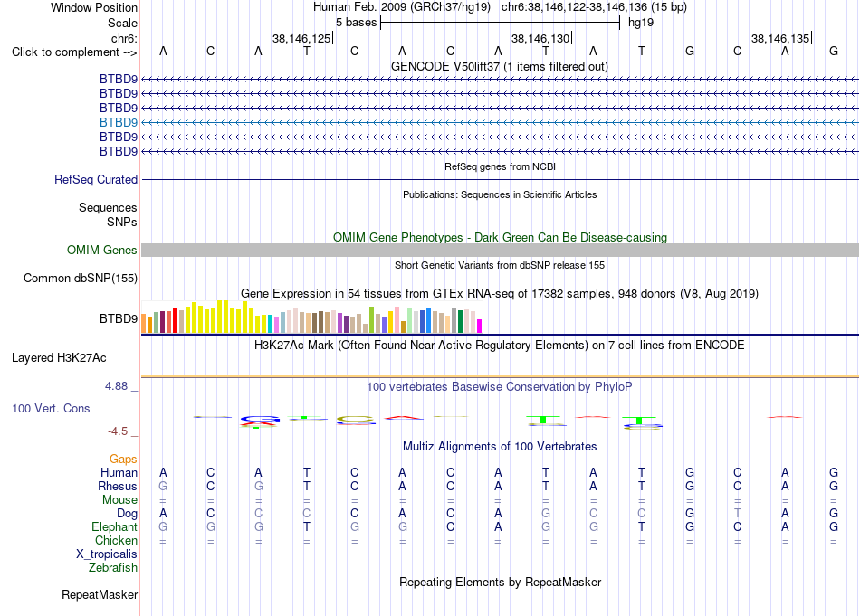Open 'Repeating Elements by RepeatMasker' title
Viewport: 860px width, 616px height.
(x=500, y=582)
